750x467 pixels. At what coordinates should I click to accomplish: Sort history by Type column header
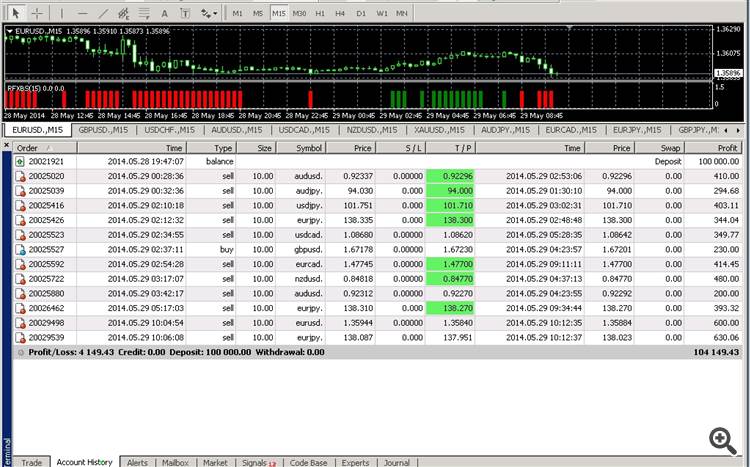(x=211, y=148)
